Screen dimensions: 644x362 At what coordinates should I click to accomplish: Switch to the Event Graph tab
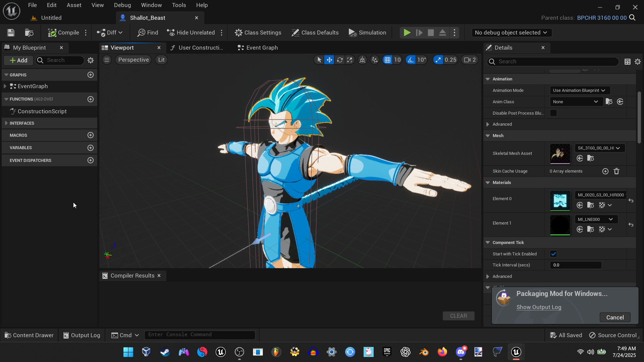[x=261, y=48]
